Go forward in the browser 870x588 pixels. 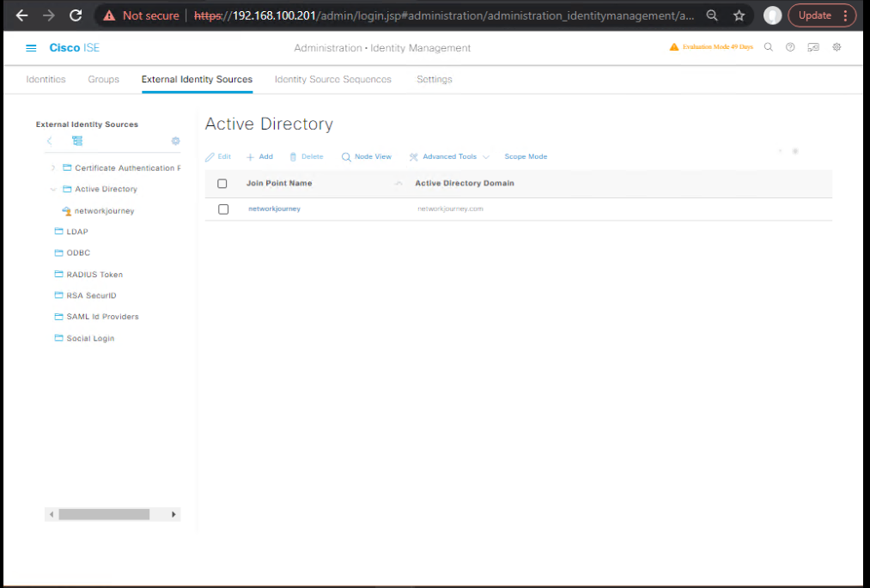[49, 15]
